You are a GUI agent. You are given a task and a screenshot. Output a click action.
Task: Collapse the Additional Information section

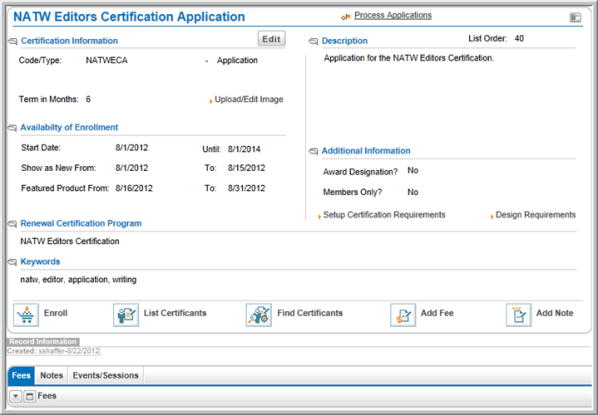(313, 151)
